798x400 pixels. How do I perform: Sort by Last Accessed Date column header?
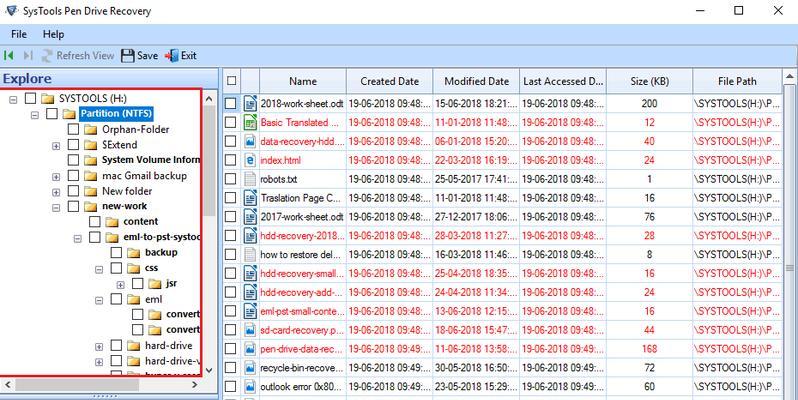point(563,81)
